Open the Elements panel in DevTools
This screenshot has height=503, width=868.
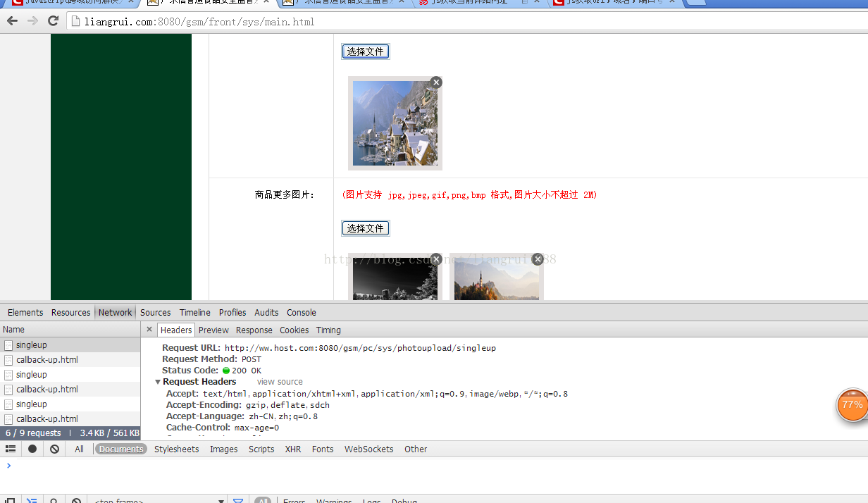point(25,312)
